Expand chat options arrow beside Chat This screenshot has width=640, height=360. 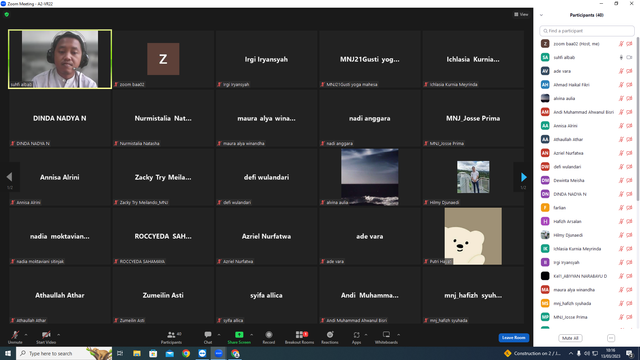219,335
